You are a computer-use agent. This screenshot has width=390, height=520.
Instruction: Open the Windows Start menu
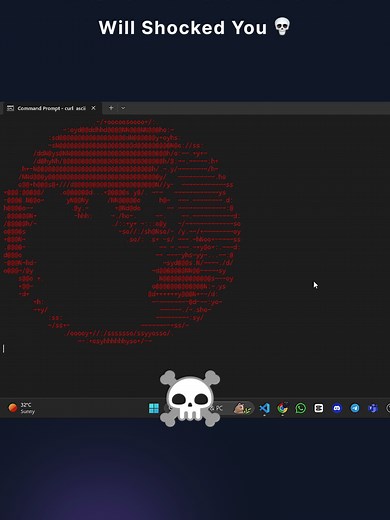pos(154,408)
